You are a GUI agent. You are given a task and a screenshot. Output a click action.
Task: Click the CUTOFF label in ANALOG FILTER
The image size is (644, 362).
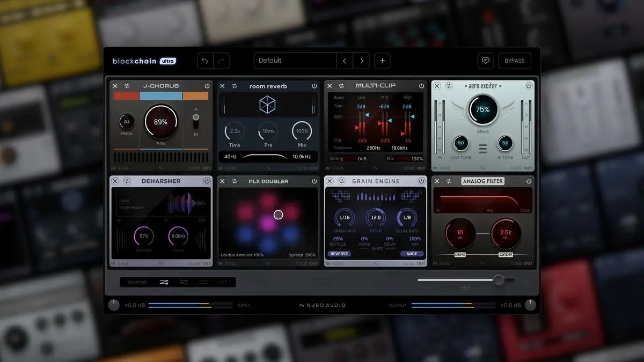[x=506, y=255]
